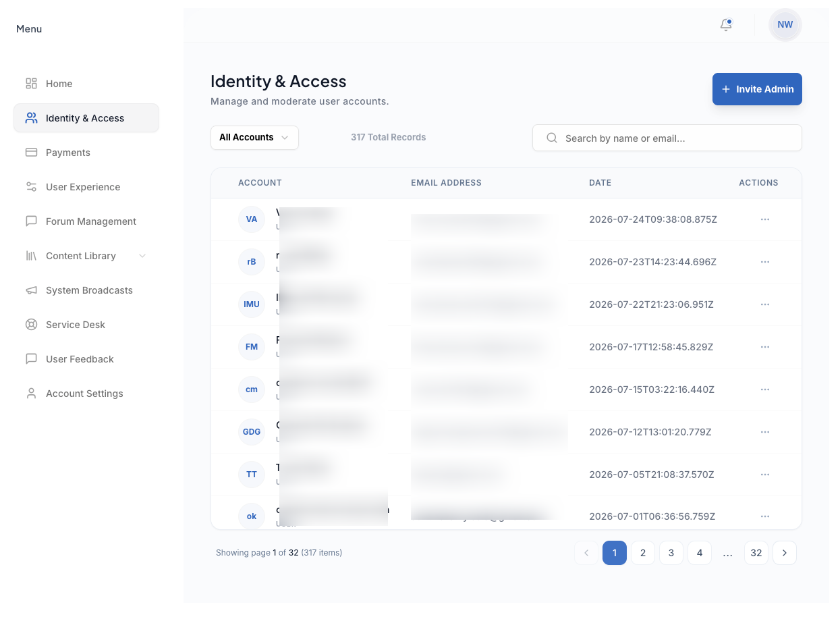Click the TT avatar circle
Image resolution: width=840 pixels, height=619 pixels.
pos(252,475)
